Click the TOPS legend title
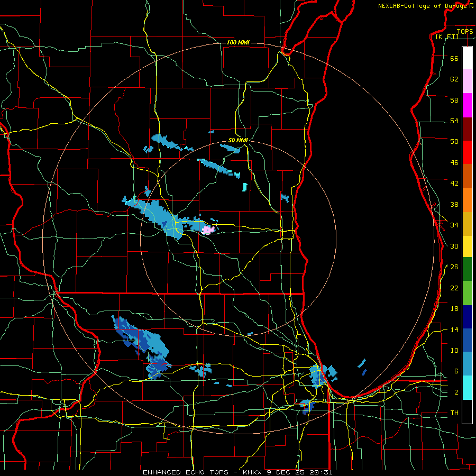This screenshot has width=476, height=476. pos(465,31)
